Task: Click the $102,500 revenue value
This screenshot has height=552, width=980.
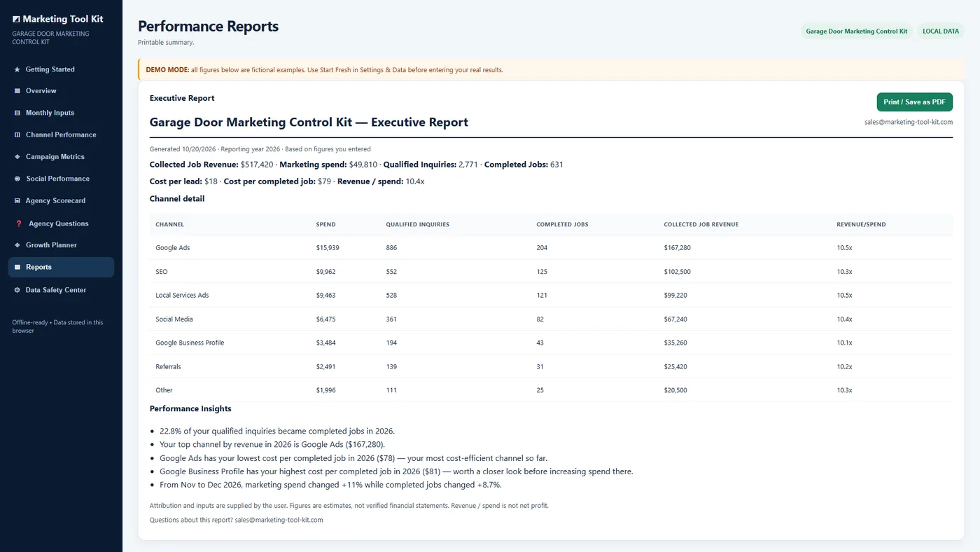Action: 678,272
